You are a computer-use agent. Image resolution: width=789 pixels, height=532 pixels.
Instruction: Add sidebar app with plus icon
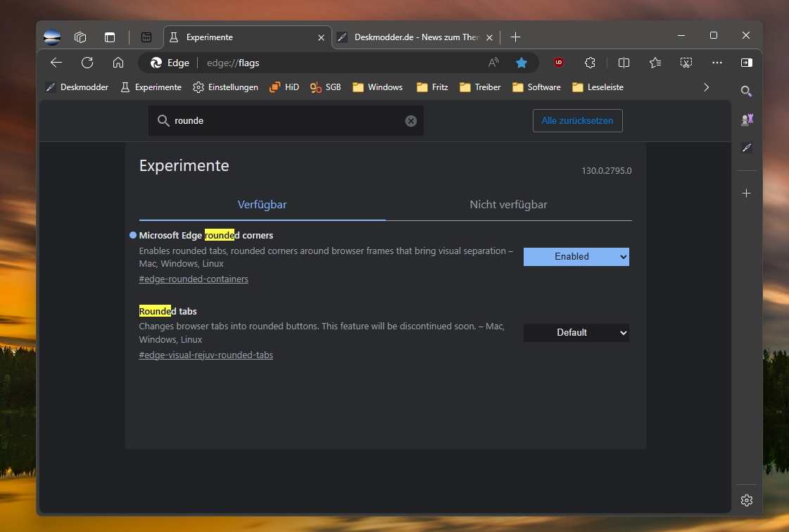pyautogui.click(x=747, y=194)
